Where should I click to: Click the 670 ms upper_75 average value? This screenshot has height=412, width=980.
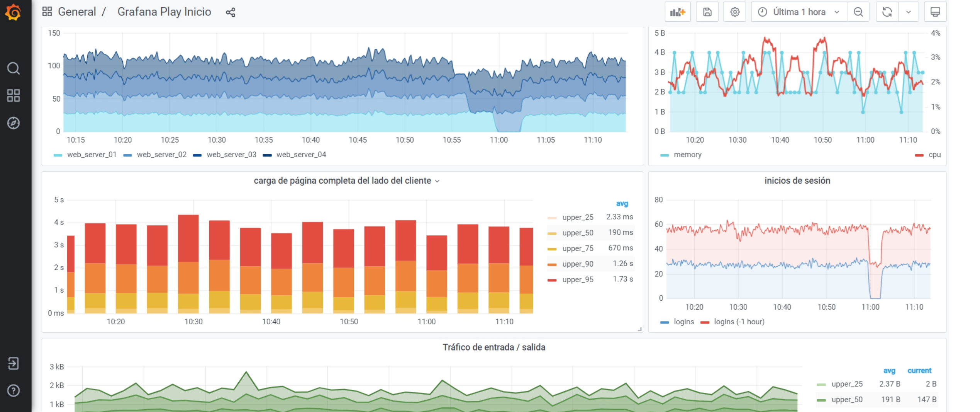pos(620,248)
